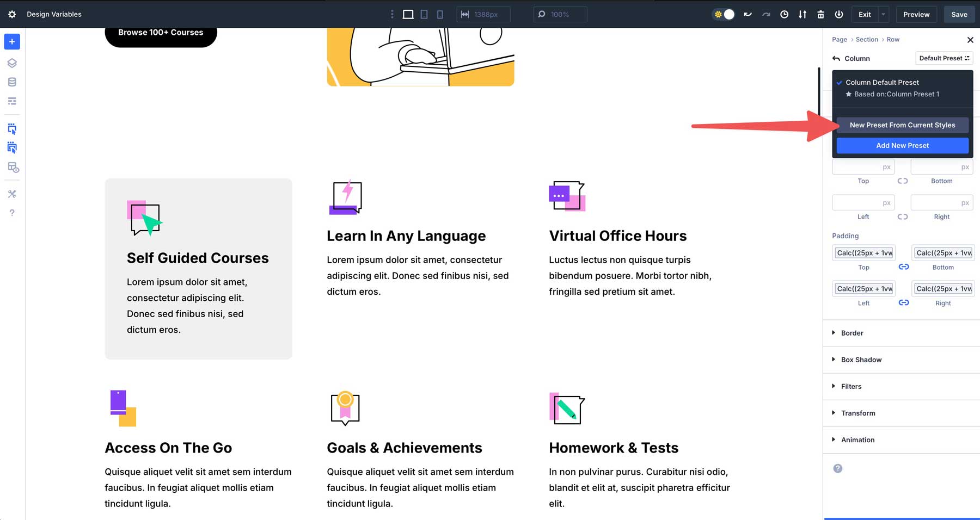Viewport: 980px width, 520px height.
Task: Save the page
Action: 959,14
